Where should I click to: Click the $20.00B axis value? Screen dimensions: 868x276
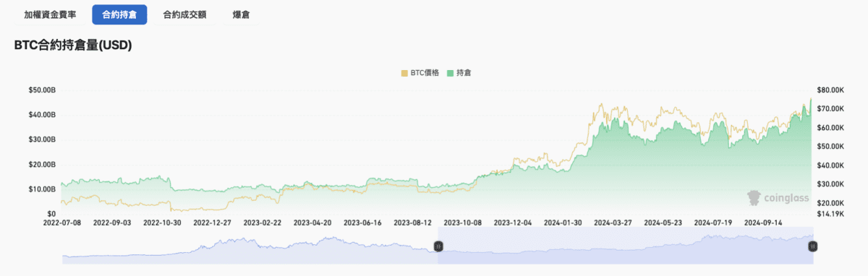coord(42,164)
